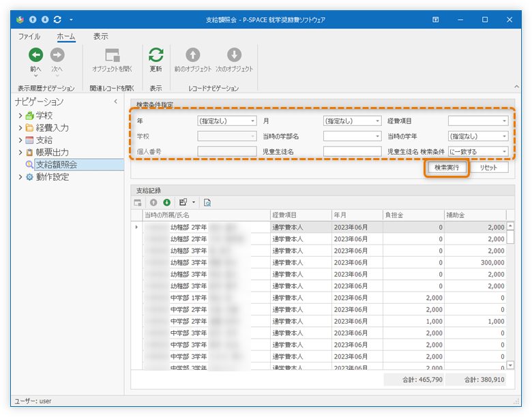Click the grey up arrow in 支給記録 toolbar
This screenshot has height=417, width=532.
(x=153, y=202)
